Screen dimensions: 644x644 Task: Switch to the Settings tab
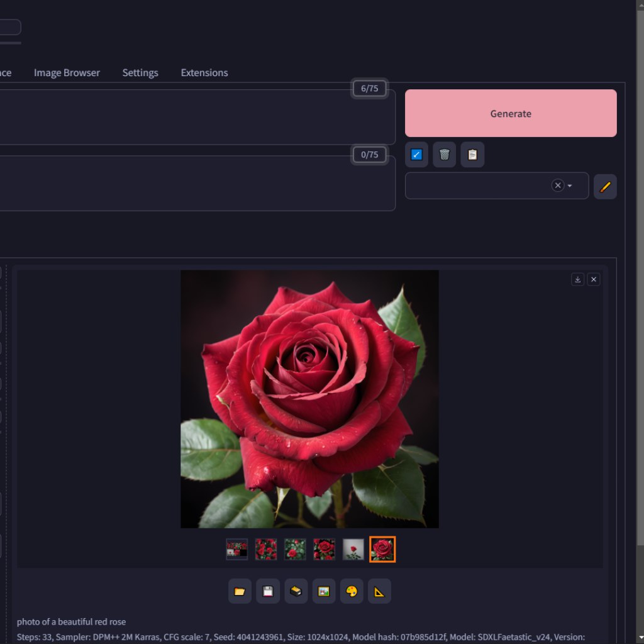tap(140, 73)
